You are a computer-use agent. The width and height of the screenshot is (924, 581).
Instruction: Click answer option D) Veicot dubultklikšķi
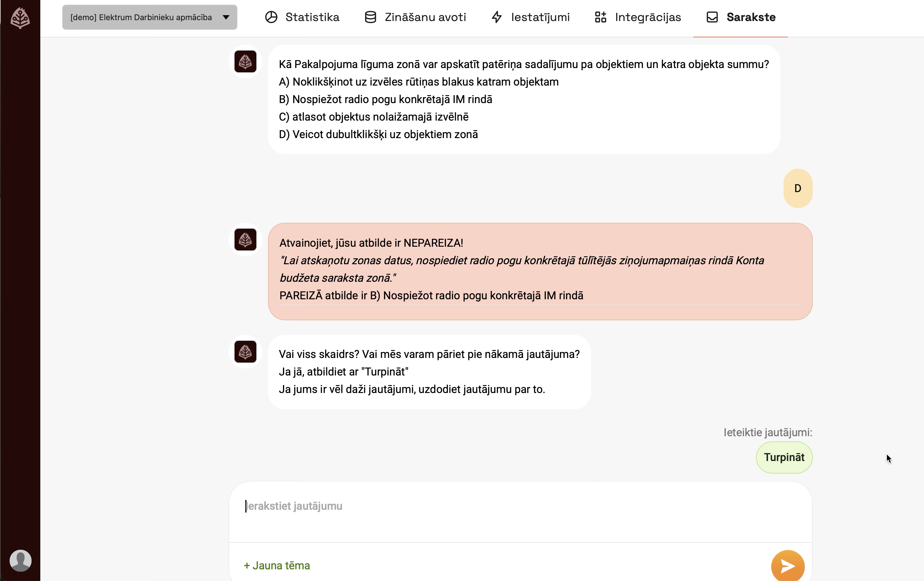[378, 135]
